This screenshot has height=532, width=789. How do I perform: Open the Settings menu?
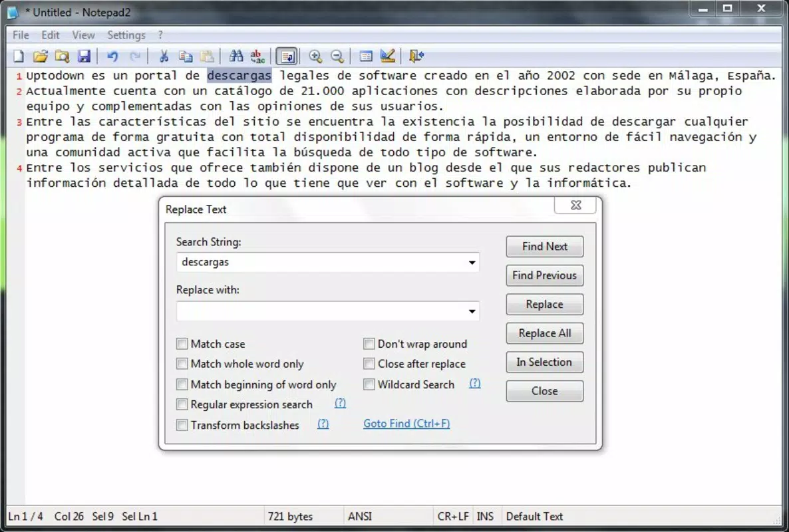tap(126, 35)
